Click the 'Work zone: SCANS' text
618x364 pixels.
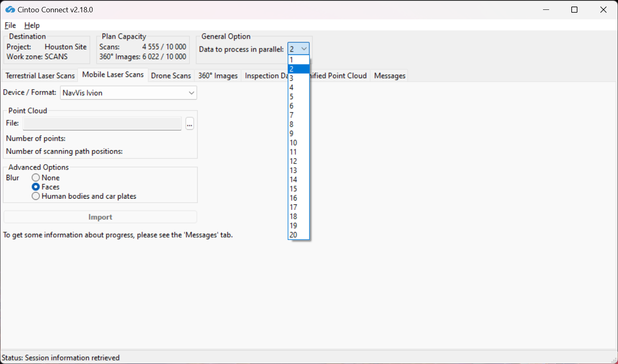tap(37, 57)
